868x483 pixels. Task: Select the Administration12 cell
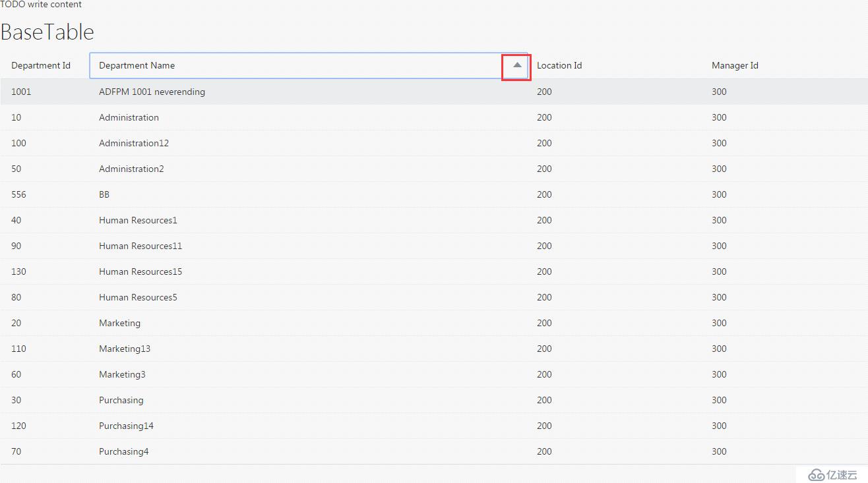(x=134, y=143)
